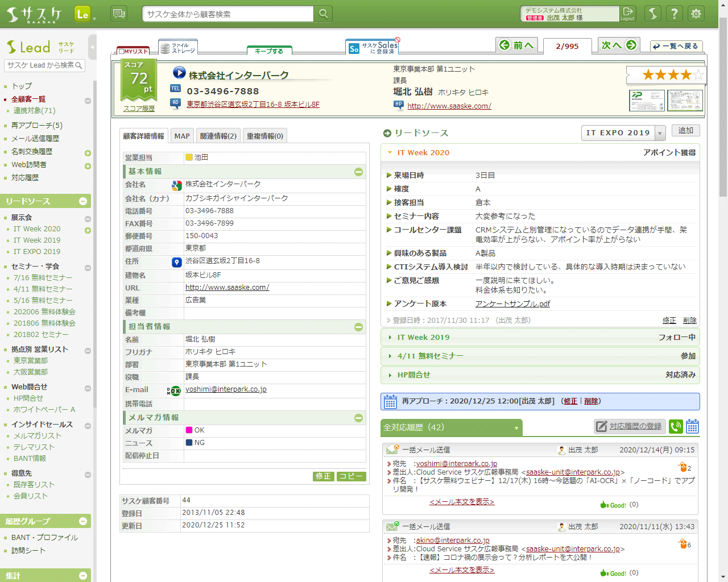Click the map pin icon next to 住所

point(177,262)
